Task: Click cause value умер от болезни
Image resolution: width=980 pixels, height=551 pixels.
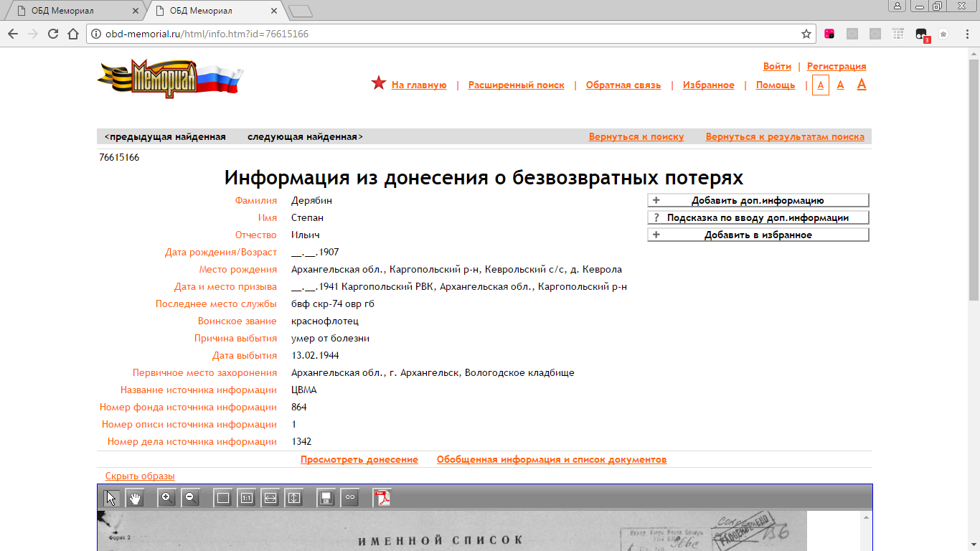Action: [x=331, y=338]
